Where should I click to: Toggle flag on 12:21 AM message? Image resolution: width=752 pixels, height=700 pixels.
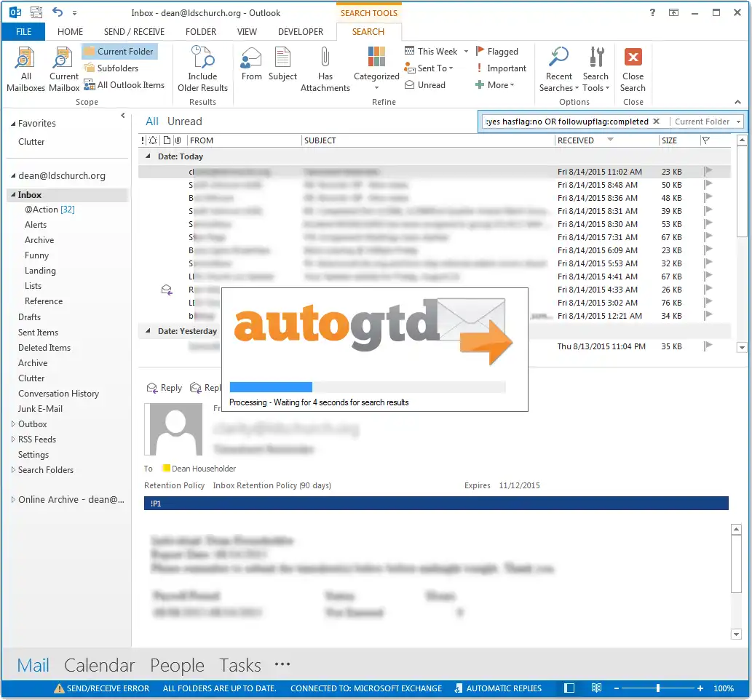pyautogui.click(x=708, y=315)
